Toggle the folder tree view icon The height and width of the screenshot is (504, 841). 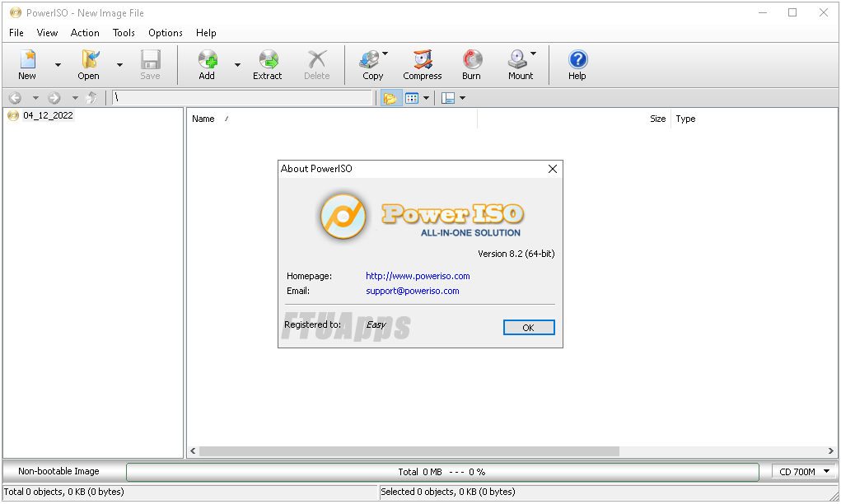pyautogui.click(x=390, y=98)
